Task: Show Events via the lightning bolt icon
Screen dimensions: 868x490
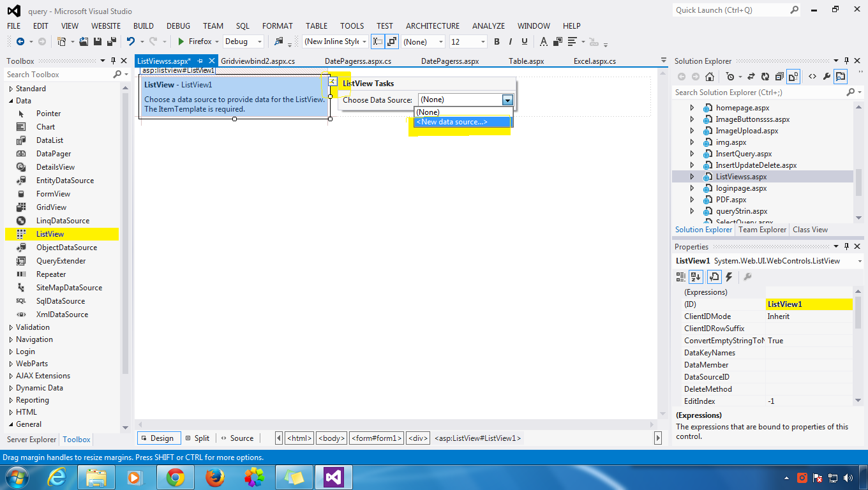Action: coord(729,276)
